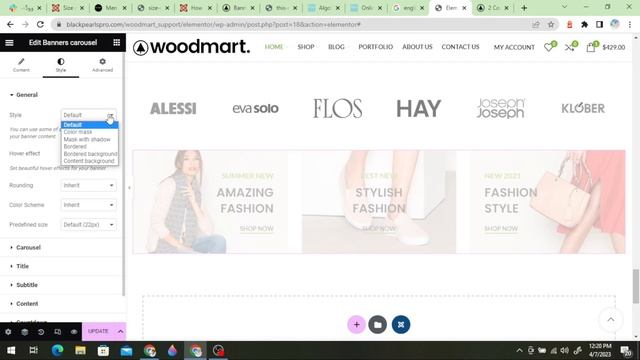
Task: Open the wishlist heart icon
Action: pos(549,47)
